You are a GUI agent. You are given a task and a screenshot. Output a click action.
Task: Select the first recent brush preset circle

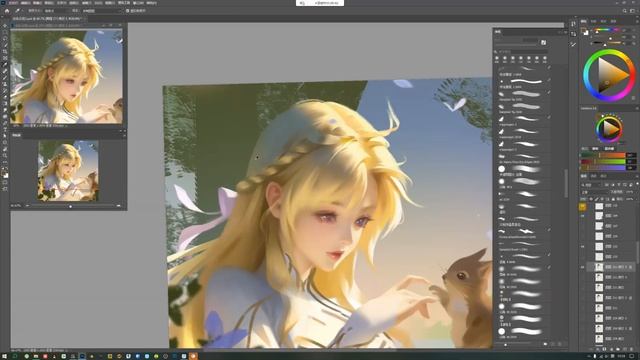pyautogui.click(x=497, y=59)
